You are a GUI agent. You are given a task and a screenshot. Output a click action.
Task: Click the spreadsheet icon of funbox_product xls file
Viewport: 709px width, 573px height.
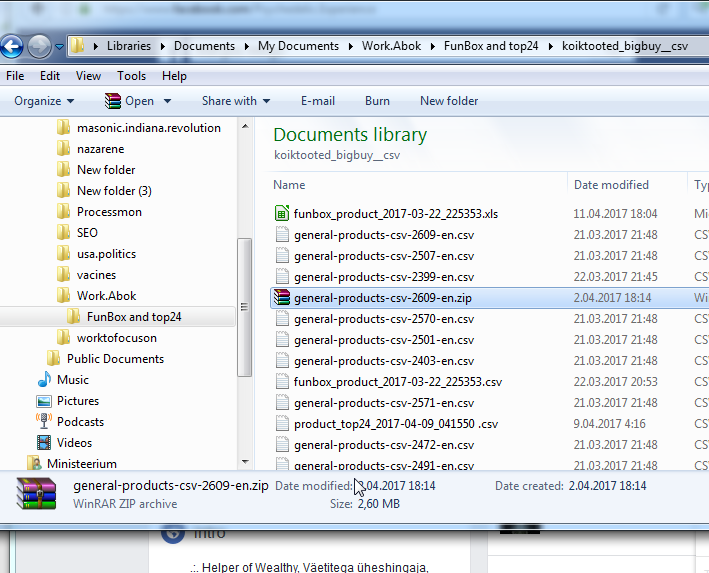(x=282, y=213)
